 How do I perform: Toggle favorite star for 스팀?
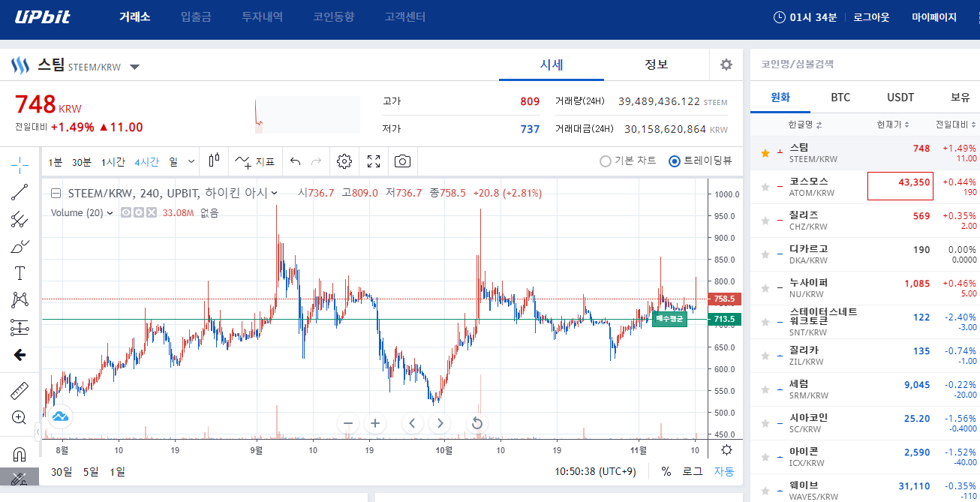(x=765, y=153)
